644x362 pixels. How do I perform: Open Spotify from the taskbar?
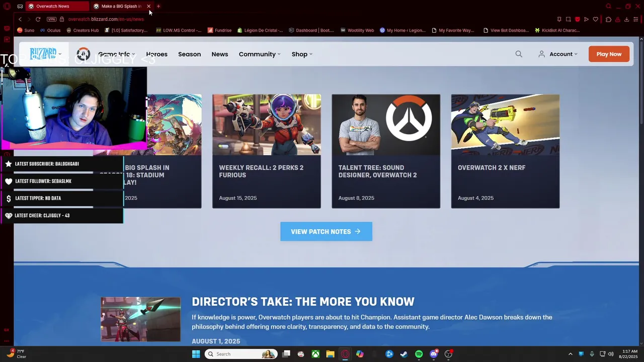point(419,354)
